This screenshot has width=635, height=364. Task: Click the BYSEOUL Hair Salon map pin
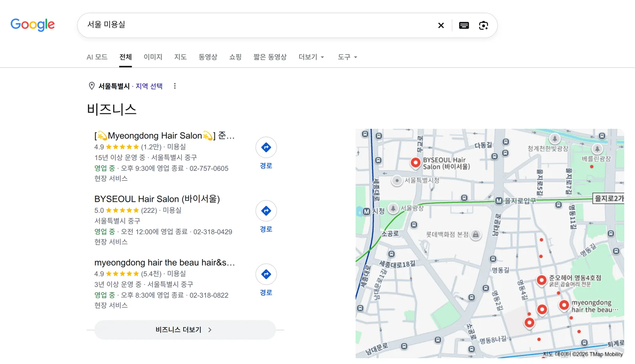tap(416, 163)
